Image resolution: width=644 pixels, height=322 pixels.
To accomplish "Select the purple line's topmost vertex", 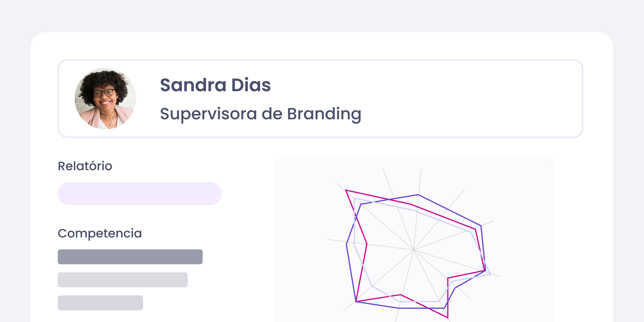I will (418, 195).
